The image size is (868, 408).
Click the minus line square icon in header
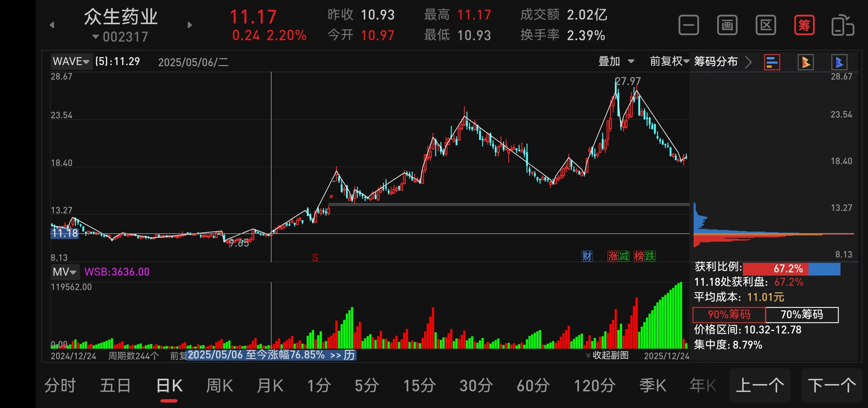(x=689, y=25)
